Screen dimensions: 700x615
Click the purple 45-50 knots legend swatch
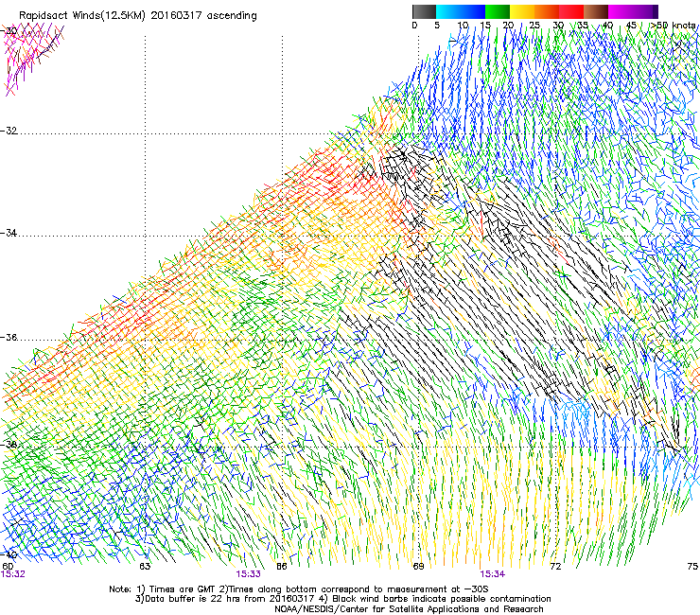(645, 11)
